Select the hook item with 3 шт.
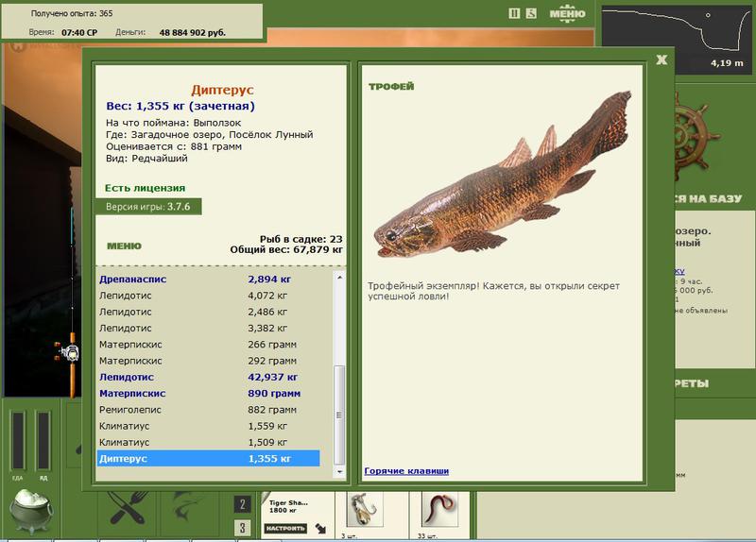 (x=365, y=509)
